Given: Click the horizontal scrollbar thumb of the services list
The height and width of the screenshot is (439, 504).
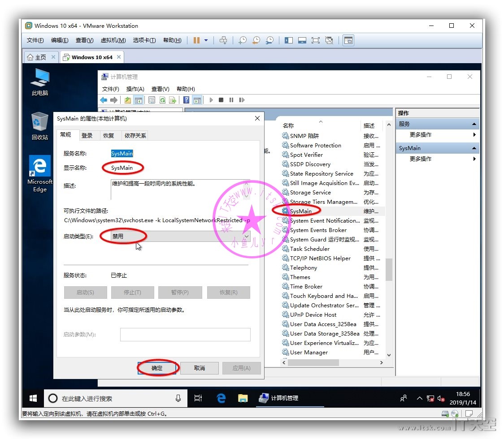Looking at the screenshot, I should (x=313, y=362).
